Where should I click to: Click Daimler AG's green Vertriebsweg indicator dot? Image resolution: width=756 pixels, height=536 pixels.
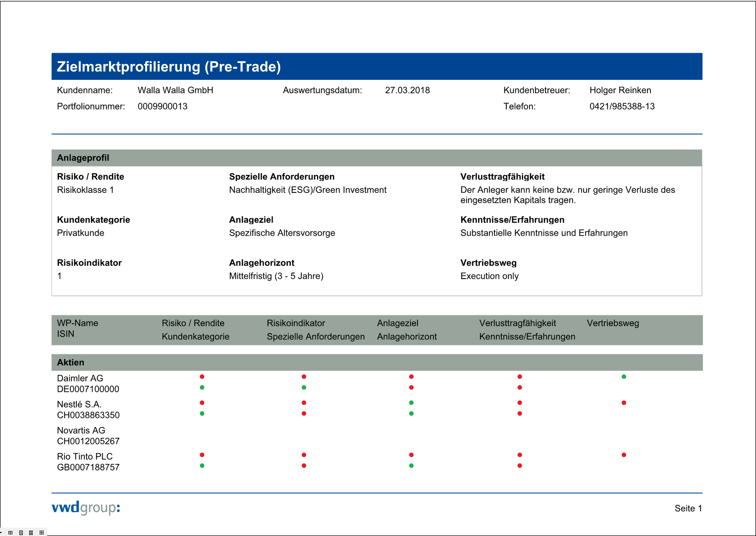pos(624,377)
